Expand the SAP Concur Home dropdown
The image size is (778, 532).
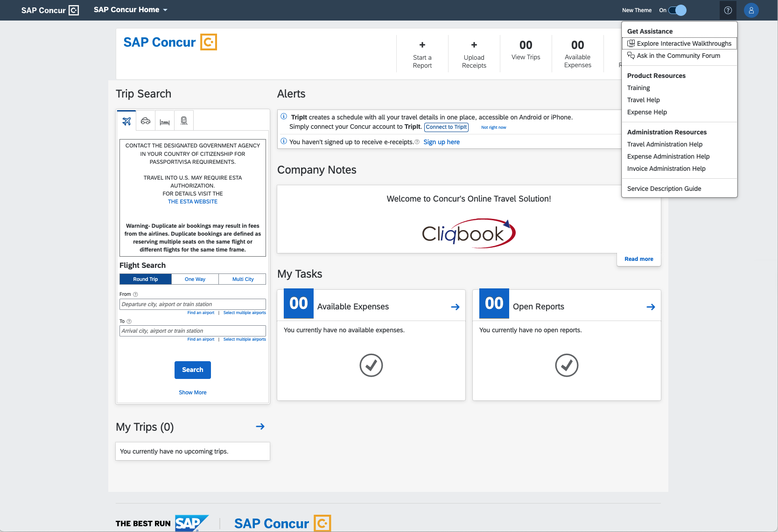[x=130, y=9]
